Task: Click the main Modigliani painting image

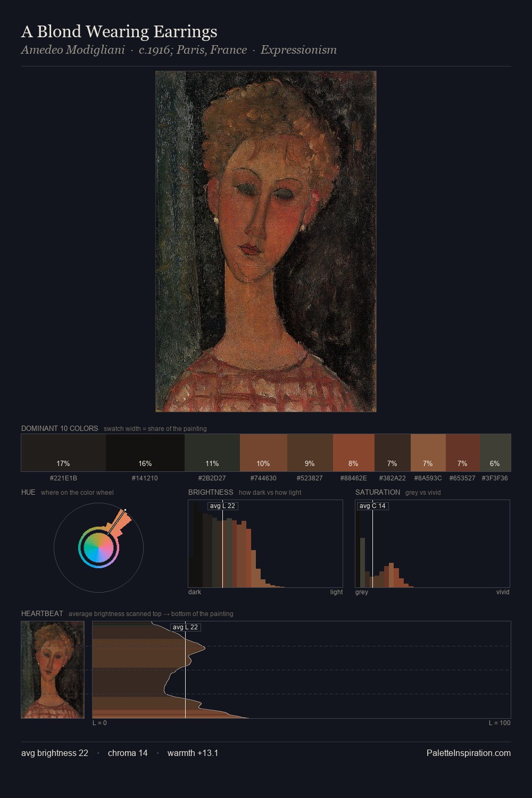Action: coord(266,242)
